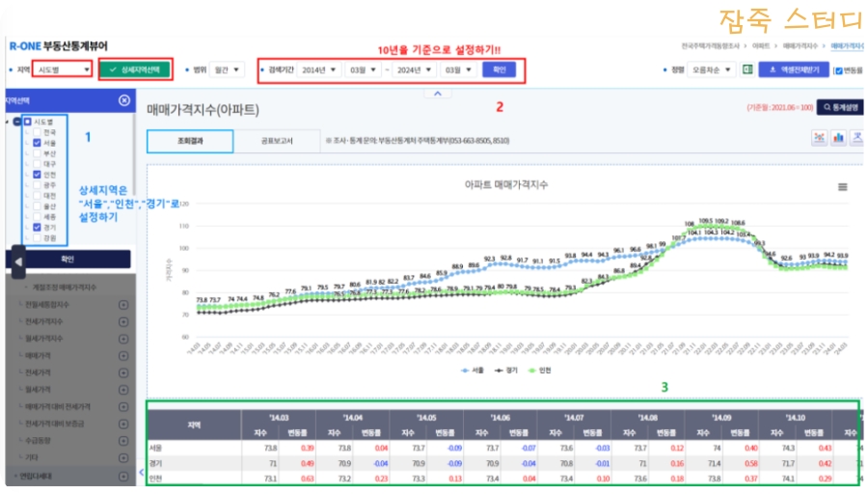Image resolution: width=868 pixels, height=494 pixels.
Task: Click the blue 확인 search period button
Action: coord(500,69)
